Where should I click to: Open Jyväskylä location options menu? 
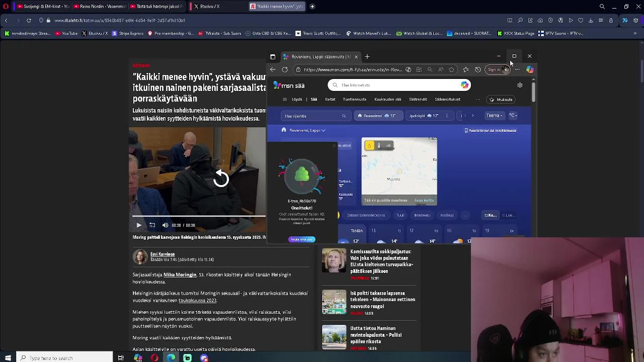click(x=447, y=116)
